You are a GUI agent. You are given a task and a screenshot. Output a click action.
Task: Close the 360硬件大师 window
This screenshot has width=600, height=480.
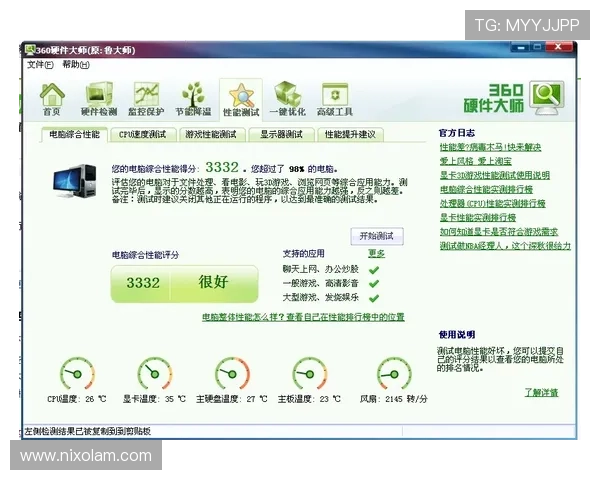pyautogui.click(x=559, y=47)
